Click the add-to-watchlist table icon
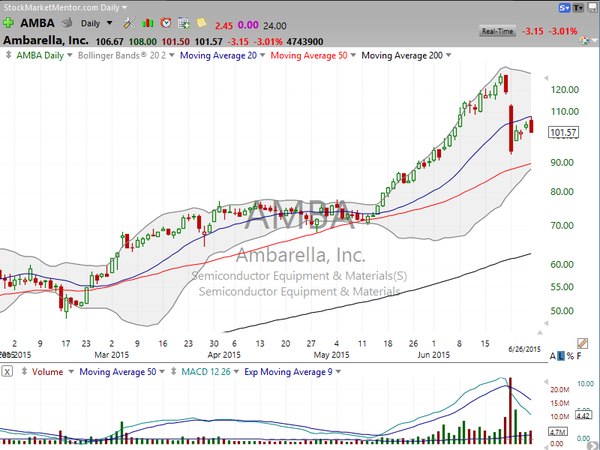600x450 pixels. [184, 23]
